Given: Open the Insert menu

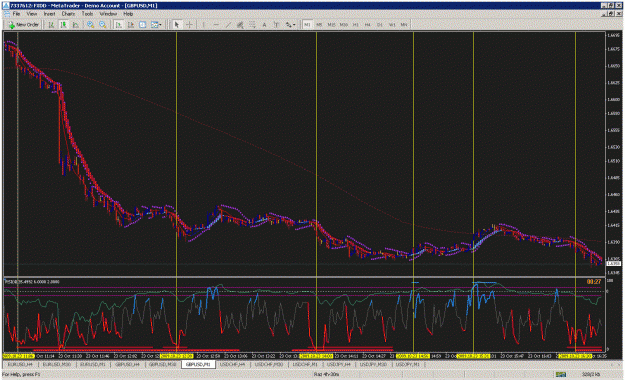Looking at the screenshot, I should tap(49, 14).
